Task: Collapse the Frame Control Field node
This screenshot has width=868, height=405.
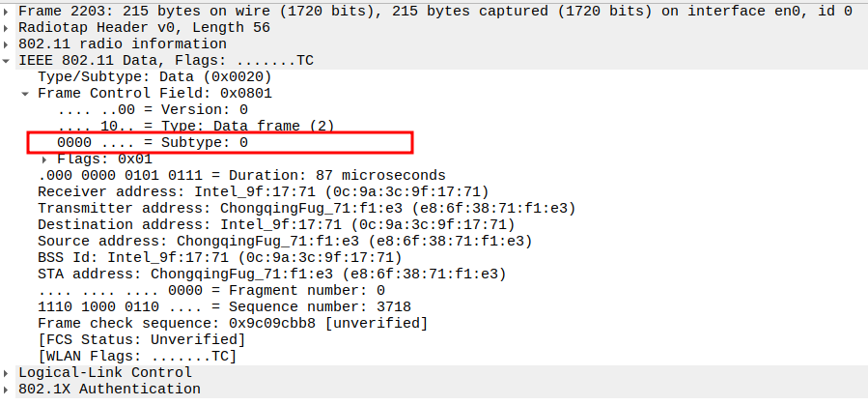Action: point(26,94)
